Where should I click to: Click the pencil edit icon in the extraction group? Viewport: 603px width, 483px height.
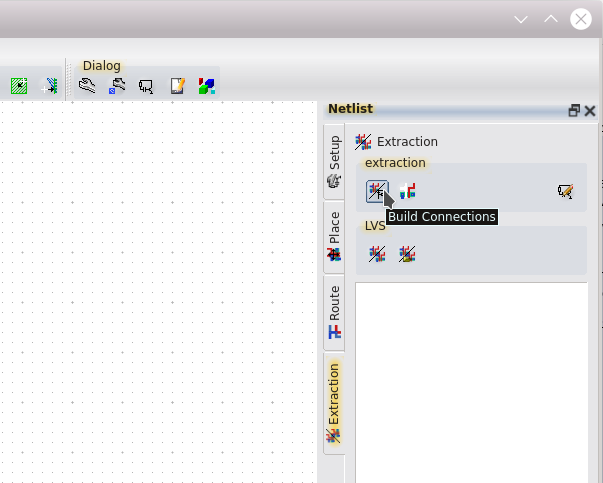(x=566, y=191)
